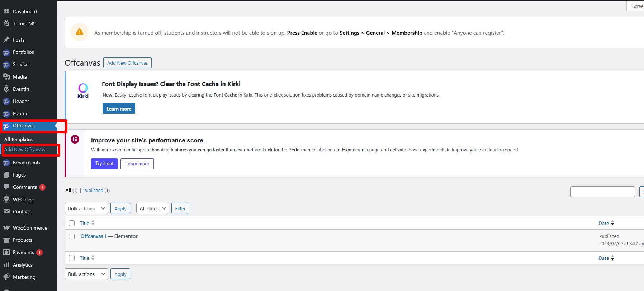
Task: Click the Footer sidebar icon
Action: tap(6, 114)
